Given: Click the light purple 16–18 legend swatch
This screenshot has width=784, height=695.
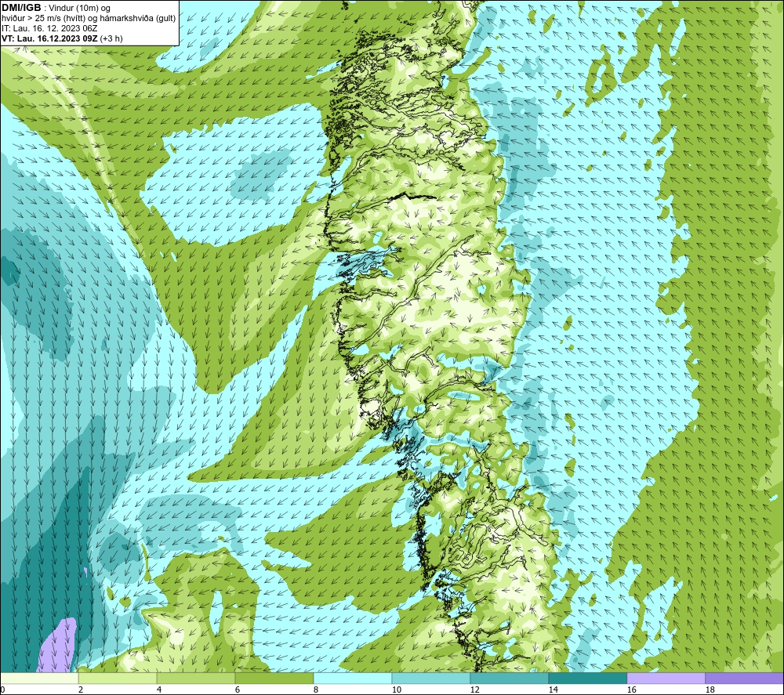Looking at the screenshot, I should [666, 678].
